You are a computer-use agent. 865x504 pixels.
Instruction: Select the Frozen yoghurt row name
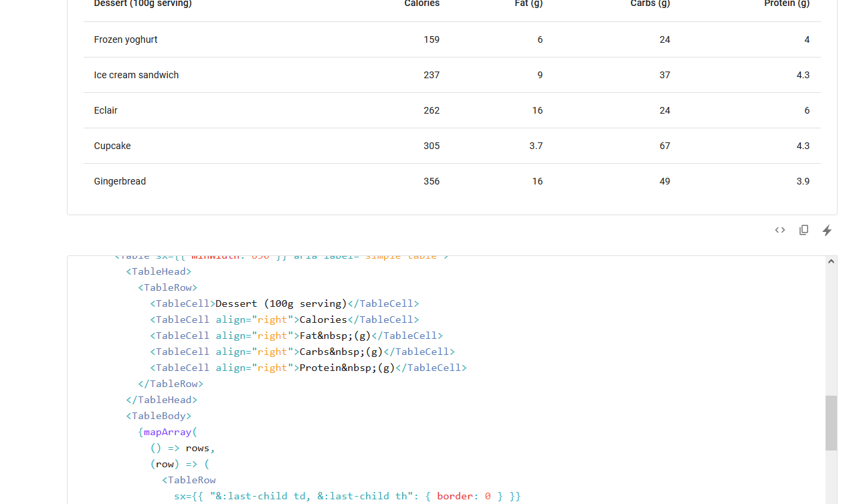[x=126, y=39]
